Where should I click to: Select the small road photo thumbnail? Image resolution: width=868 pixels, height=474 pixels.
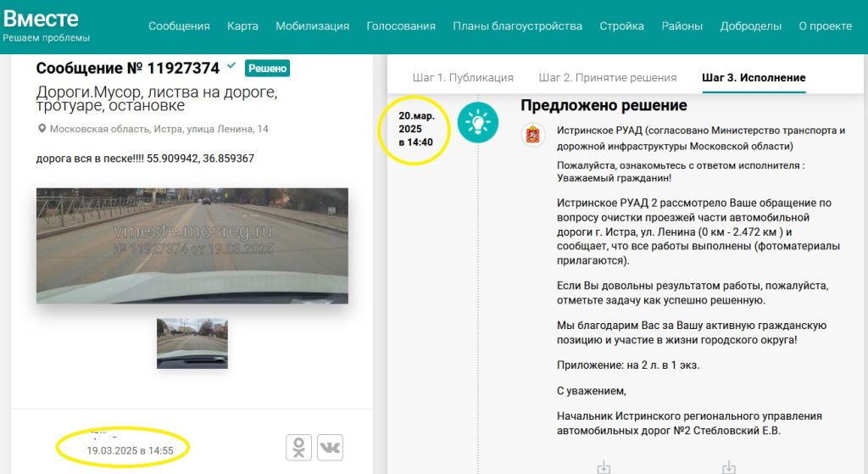192,343
